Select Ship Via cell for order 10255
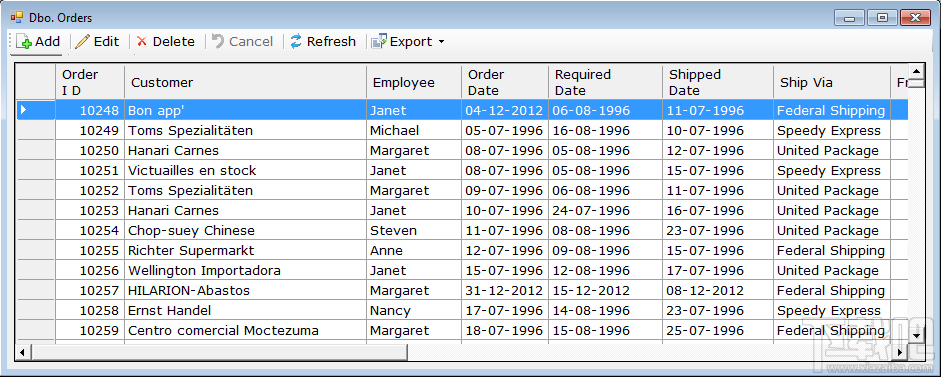The height and width of the screenshot is (378, 942). [x=832, y=251]
